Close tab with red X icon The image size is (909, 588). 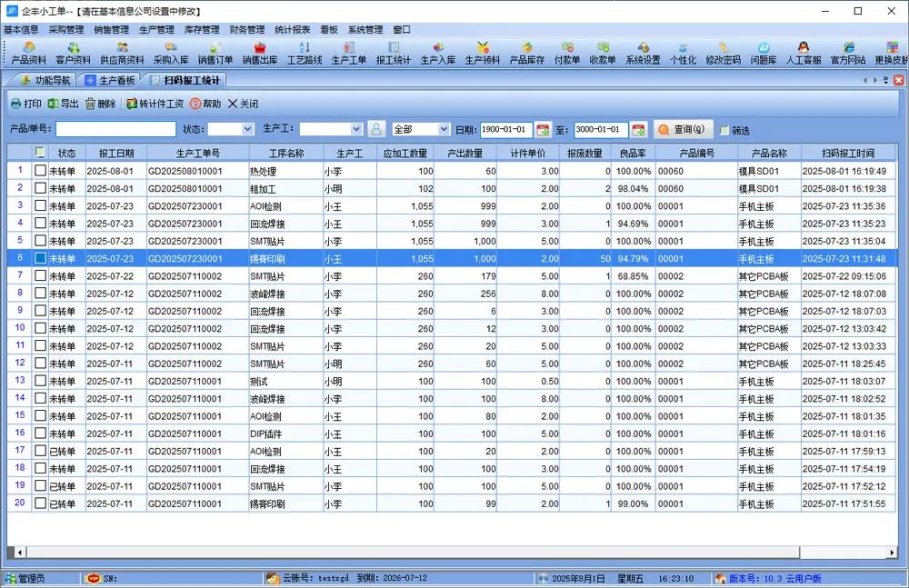(899, 81)
